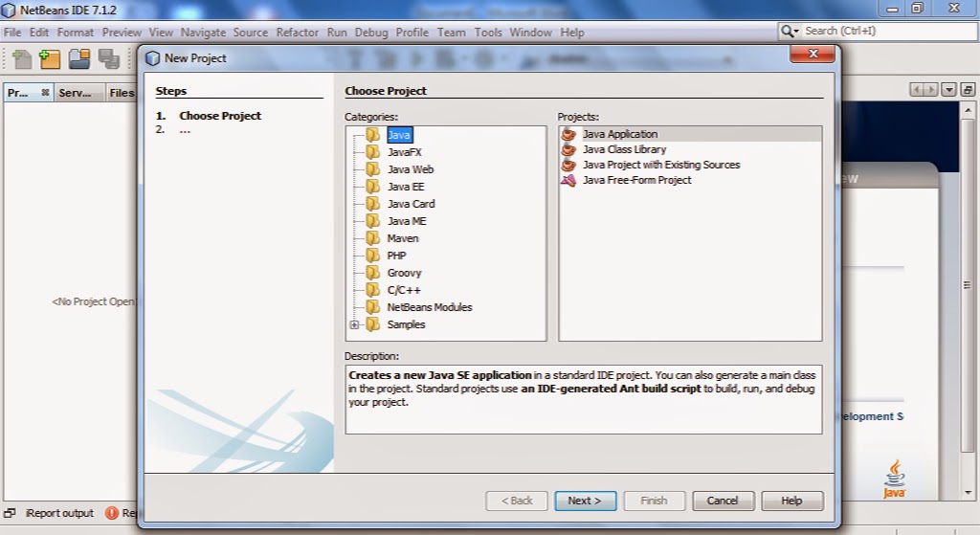
Task: Open the Run menu
Action: (336, 32)
